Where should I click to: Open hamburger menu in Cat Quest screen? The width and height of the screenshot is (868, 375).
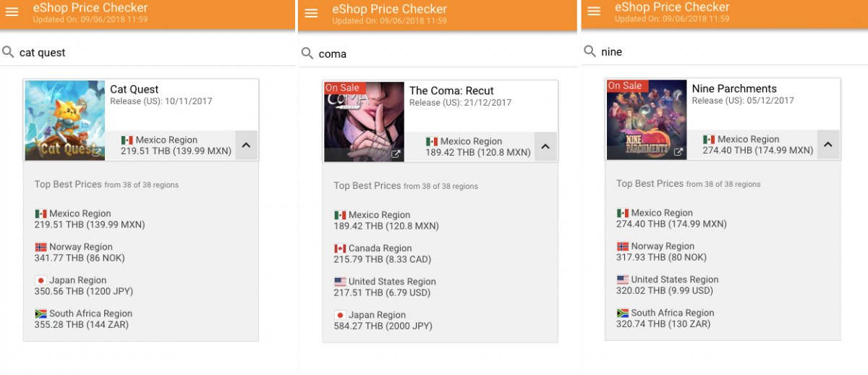pyautogui.click(x=12, y=12)
